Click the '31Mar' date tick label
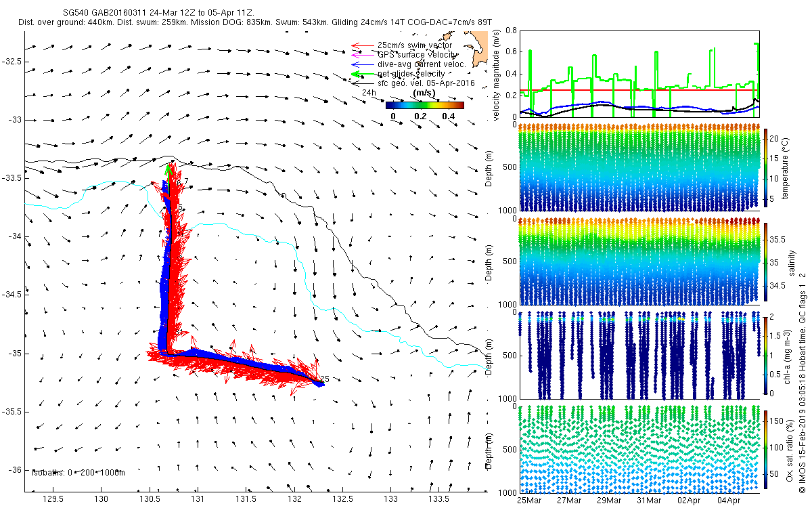This screenshot has height=508, width=812. click(x=649, y=501)
